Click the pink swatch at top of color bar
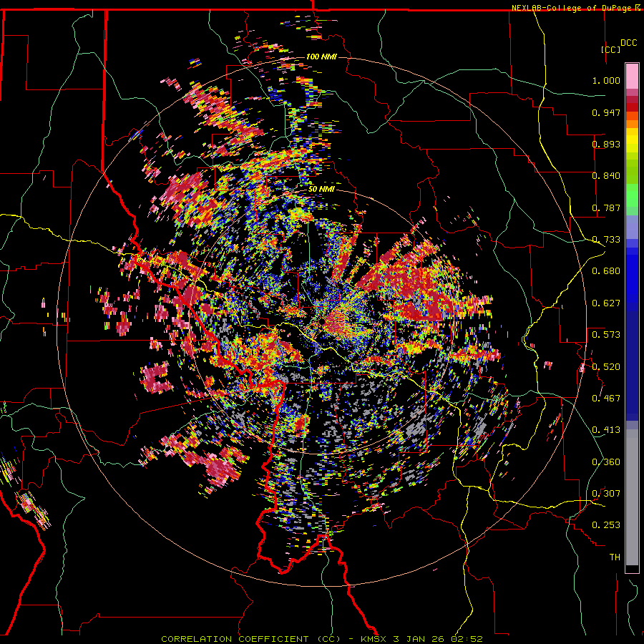 point(632,76)
